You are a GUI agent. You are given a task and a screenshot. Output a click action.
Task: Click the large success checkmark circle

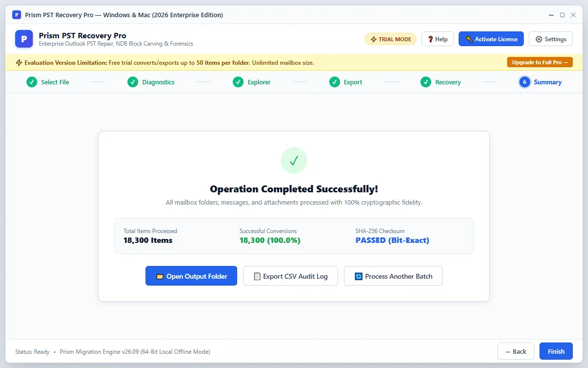tap(294, 160)
